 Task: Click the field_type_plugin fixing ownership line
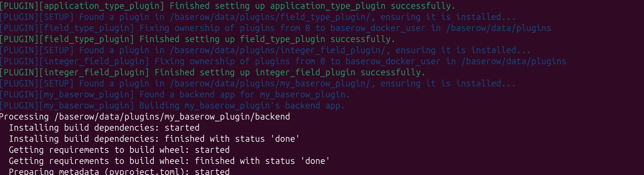coord(275,28)
